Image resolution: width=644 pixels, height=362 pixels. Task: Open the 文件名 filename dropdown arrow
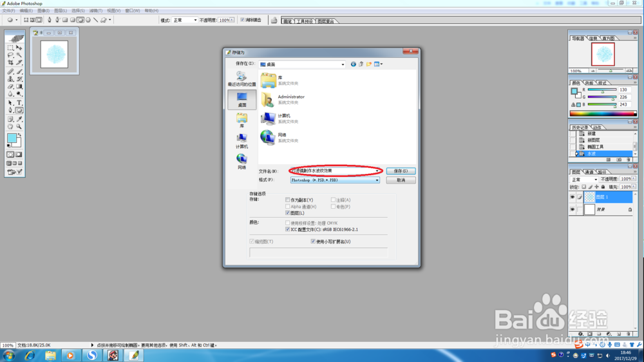pos(377,171)
